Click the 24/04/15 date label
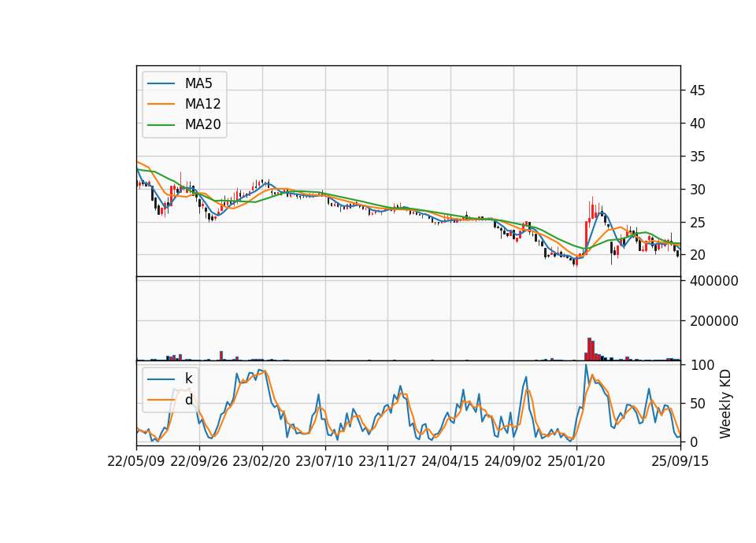Image resolution: width=756 pixels, height=543 pixels. [450, 462]
